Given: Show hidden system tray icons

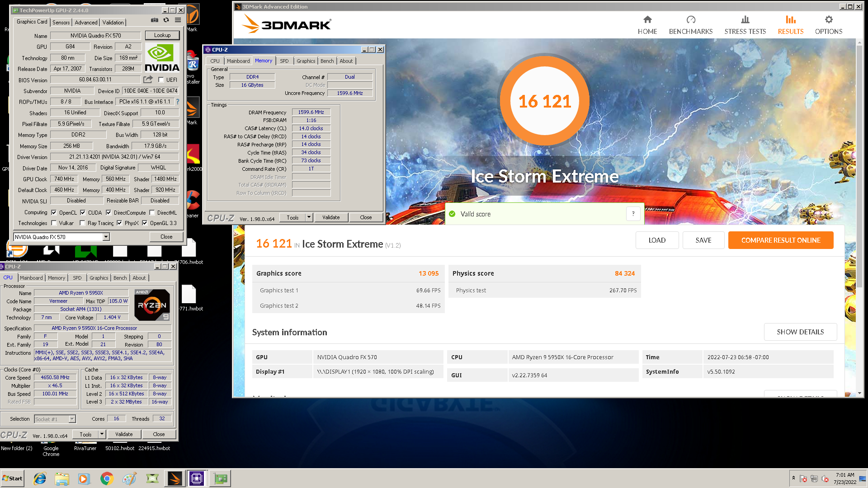Looking at the screenshot, I should click(x=793, y=478).
